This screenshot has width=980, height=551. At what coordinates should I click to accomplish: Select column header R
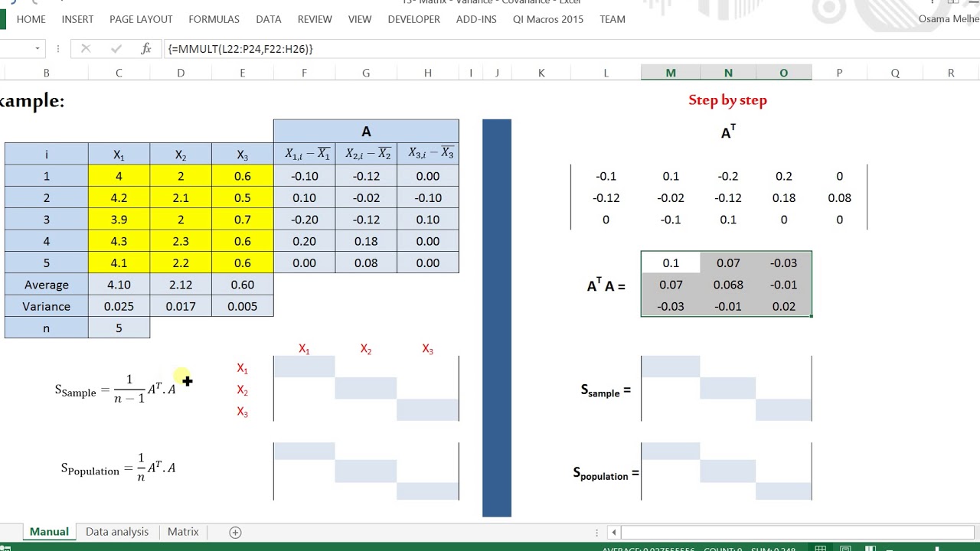tap(951, 73)
